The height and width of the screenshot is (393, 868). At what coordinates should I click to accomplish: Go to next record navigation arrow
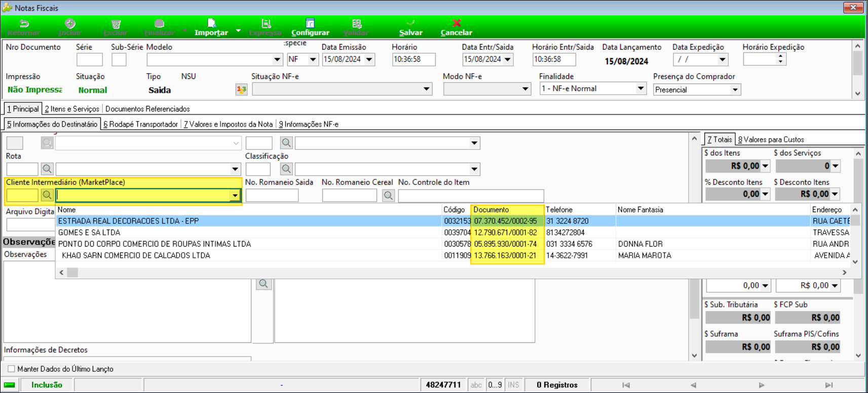coord(761,385)
